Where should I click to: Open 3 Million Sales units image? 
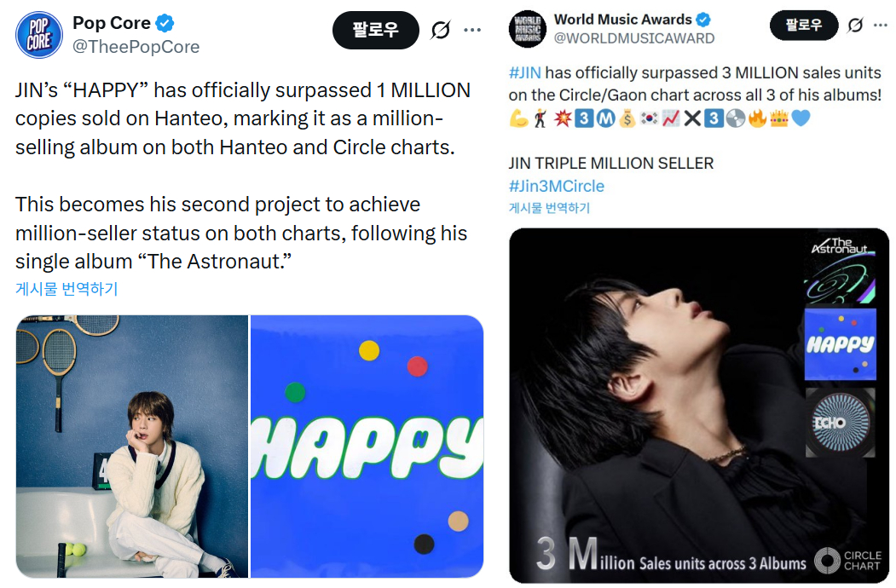click(699, 406)
